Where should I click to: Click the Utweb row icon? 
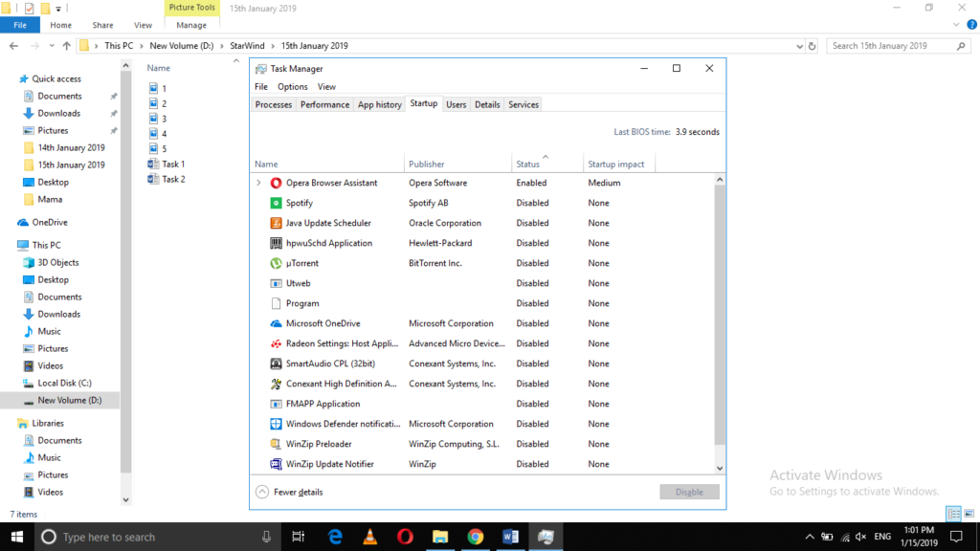coord(276,283)
